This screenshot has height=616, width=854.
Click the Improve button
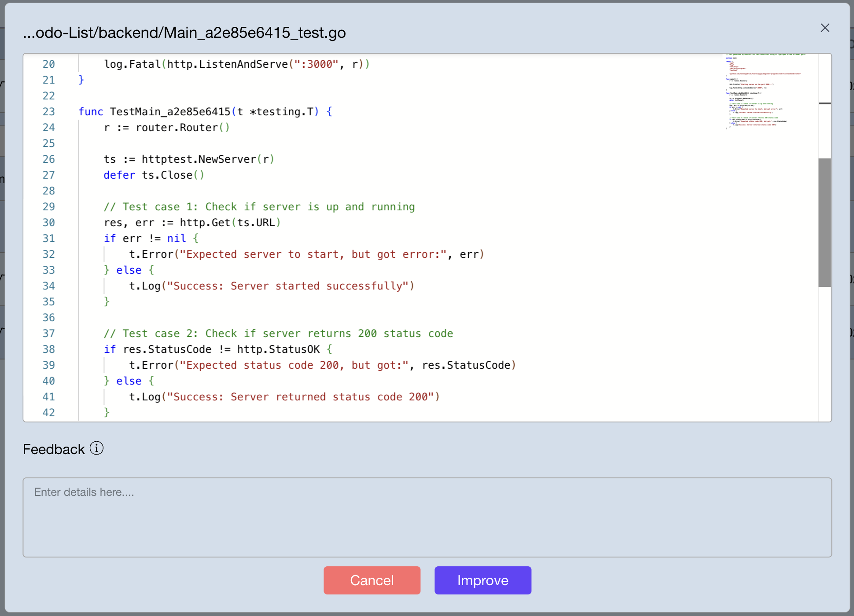click(482, 580)
